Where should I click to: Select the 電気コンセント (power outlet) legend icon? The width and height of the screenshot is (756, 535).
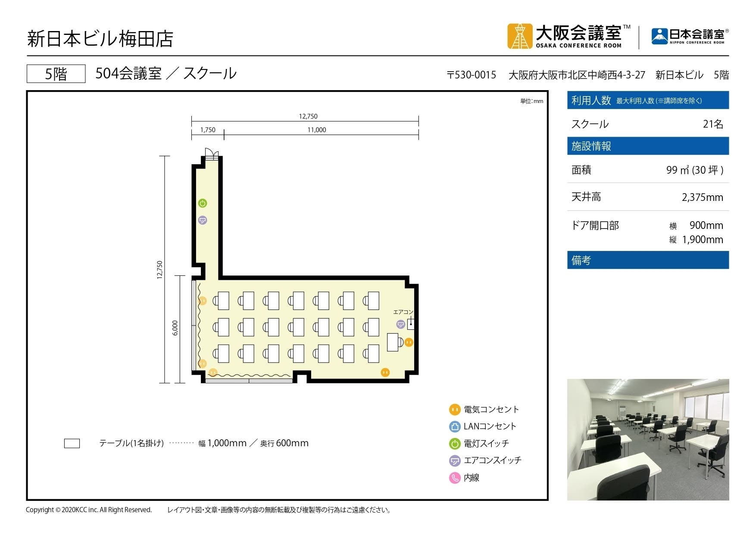[x=454, y=410]
